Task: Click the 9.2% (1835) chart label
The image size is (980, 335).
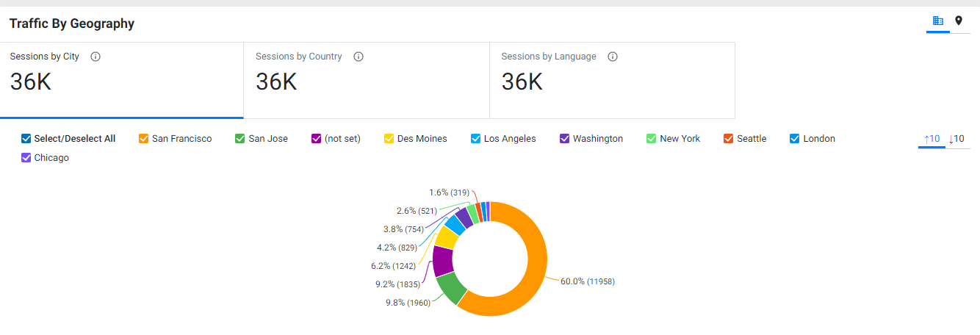Action: pos(397,284)
